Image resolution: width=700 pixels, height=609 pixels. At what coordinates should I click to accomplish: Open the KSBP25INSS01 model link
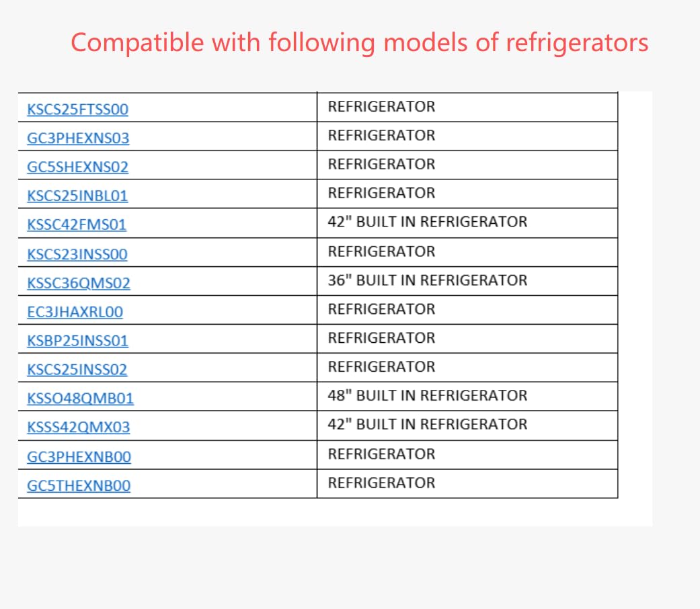pos(78,341)
